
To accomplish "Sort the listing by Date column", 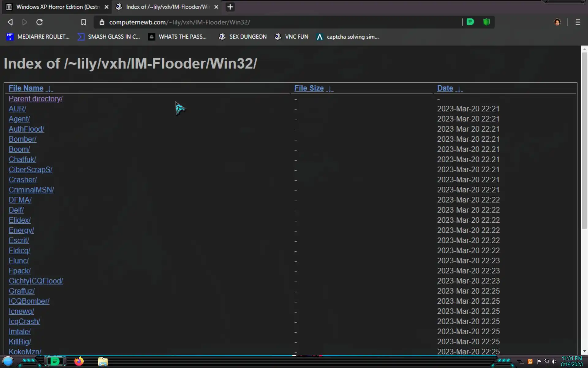I will pyautogui.click(x=445, y=88).
